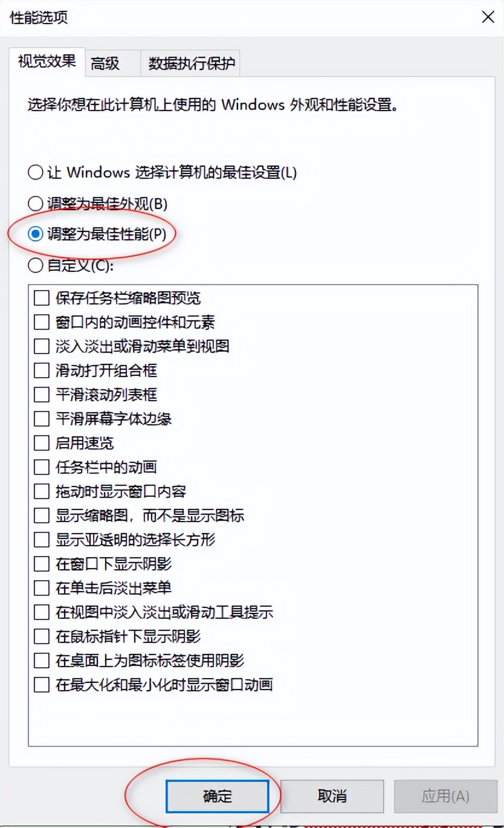Viewport: 504px width, 828px height.
Task: Choose 调整为最佳外观 setting
Action: point(34,204)
